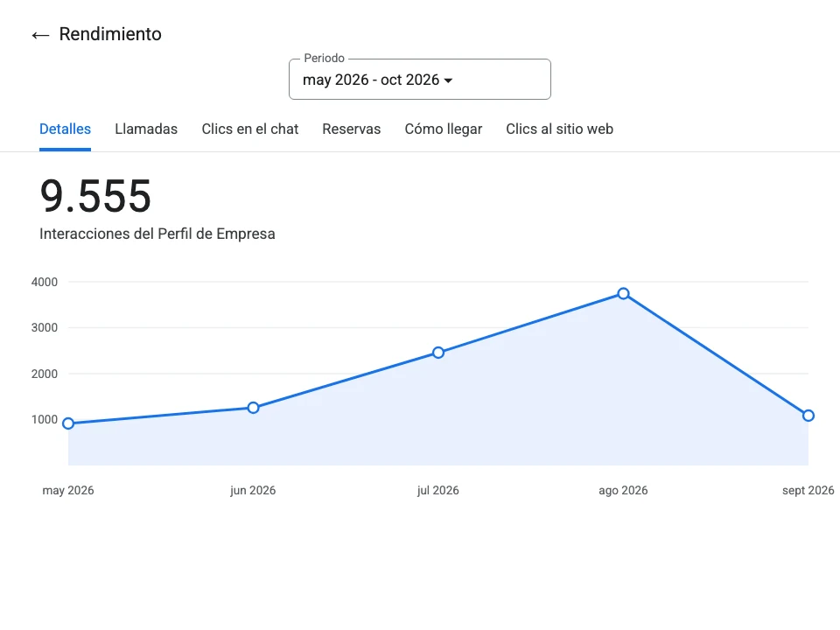Click the 9.555 total interactions number
The image size is (840, 630).
point(95,196)
